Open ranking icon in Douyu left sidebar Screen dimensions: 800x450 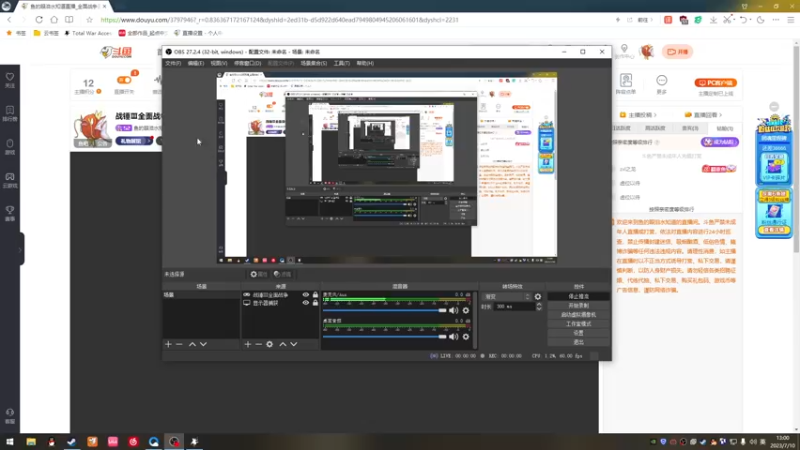tap(10, 113)
